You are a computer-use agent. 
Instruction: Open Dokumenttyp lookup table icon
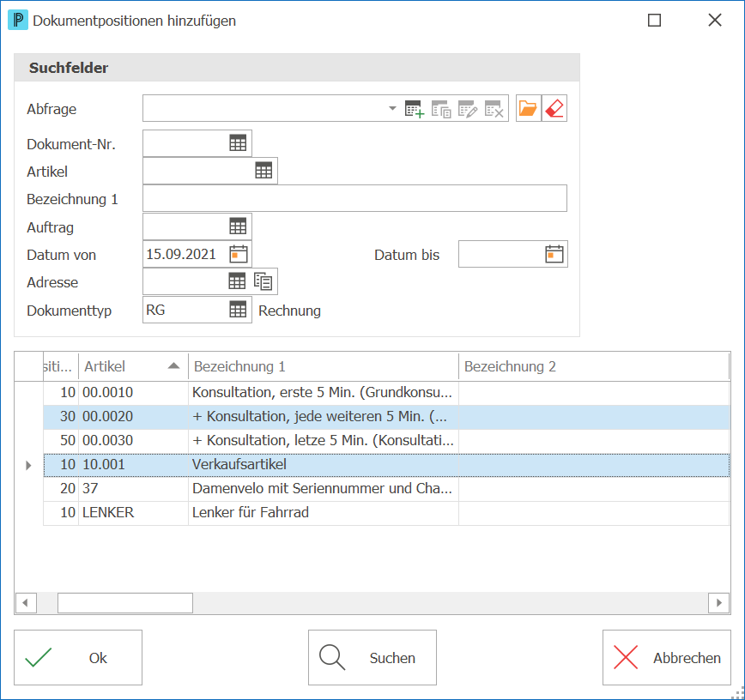238,310
